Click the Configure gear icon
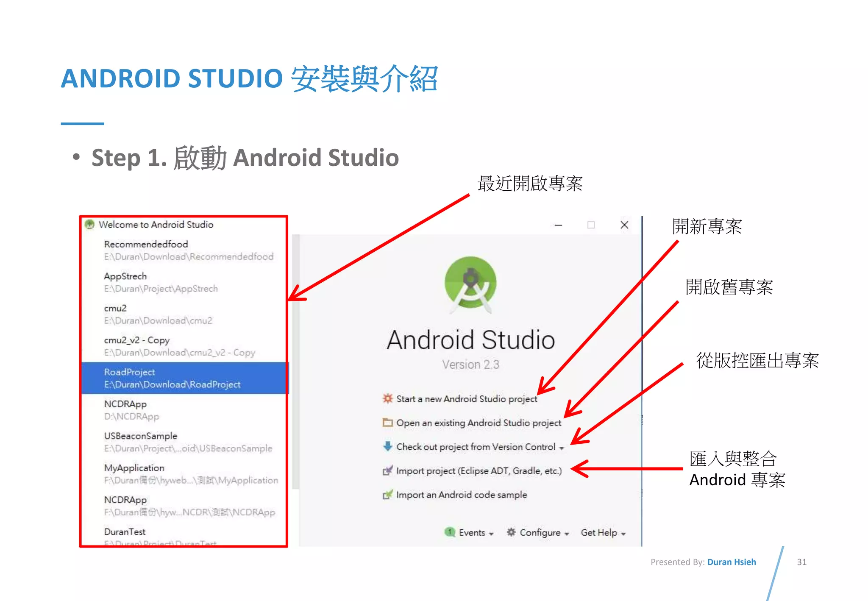The image size is (868, 601). point(511,532)
